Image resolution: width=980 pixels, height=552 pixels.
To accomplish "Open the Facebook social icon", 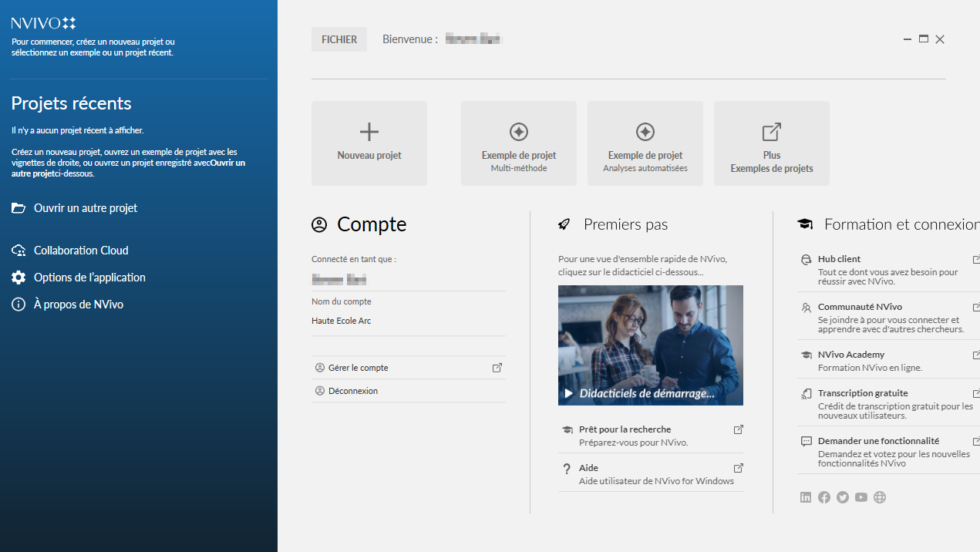I will [824, 497].
